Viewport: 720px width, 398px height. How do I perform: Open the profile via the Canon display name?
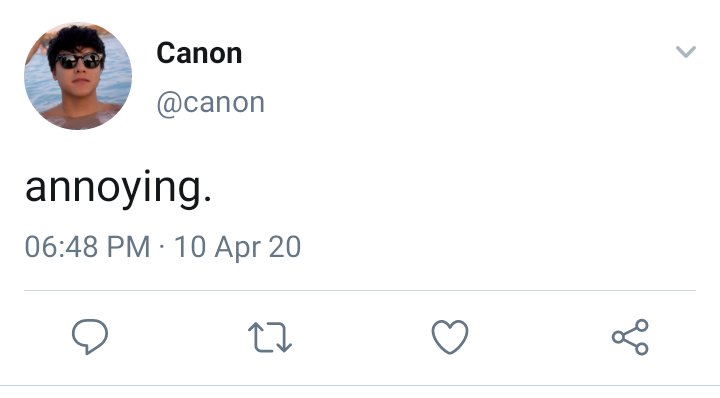tap(199, 53)
